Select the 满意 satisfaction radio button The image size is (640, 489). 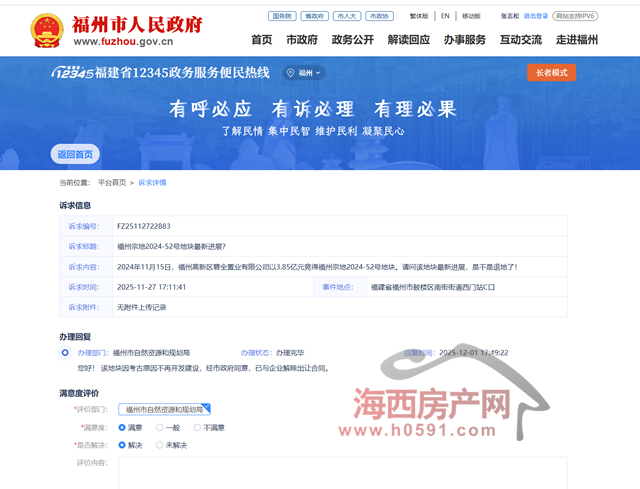(x=123, y=427)
